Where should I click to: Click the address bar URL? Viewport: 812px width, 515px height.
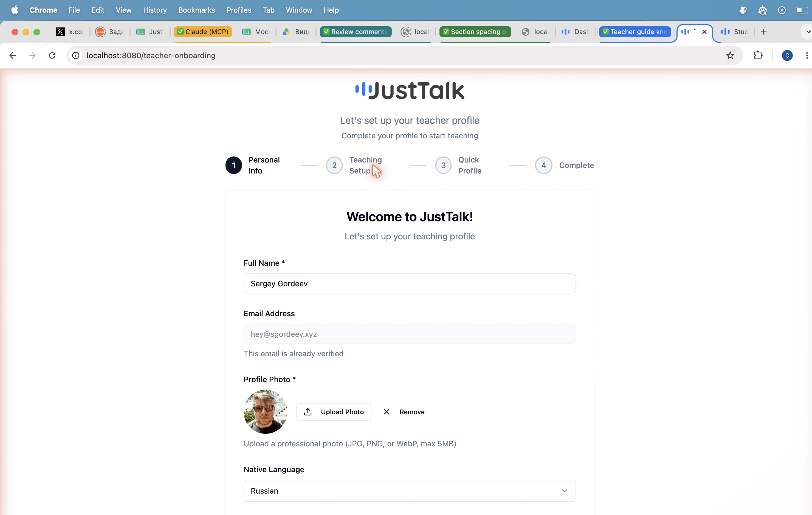(151, 55)
